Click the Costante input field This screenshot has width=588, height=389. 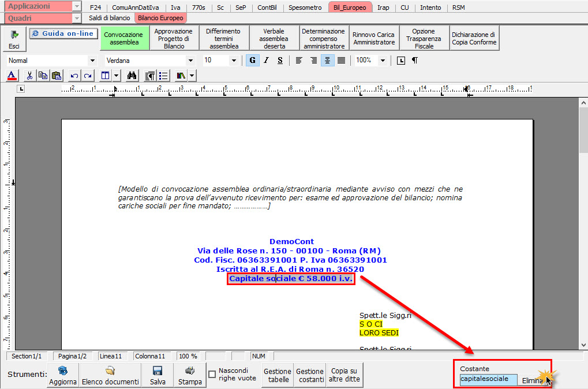point(488,379)
